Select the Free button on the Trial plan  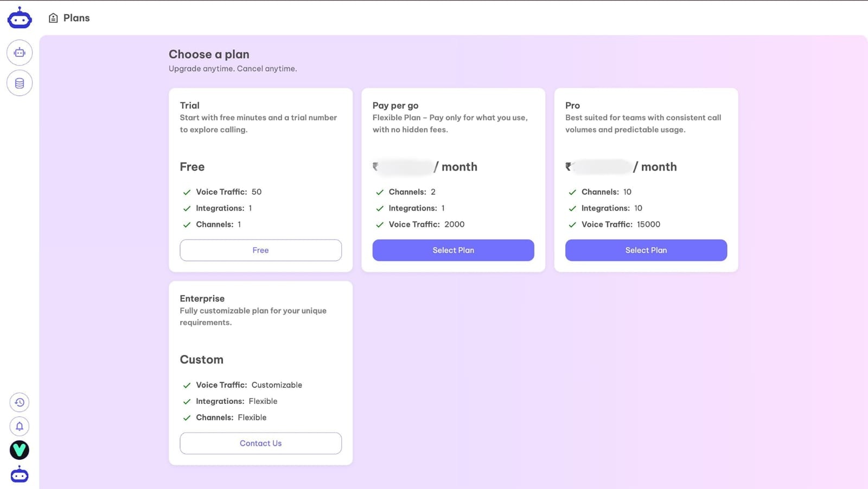coord(260,250)
